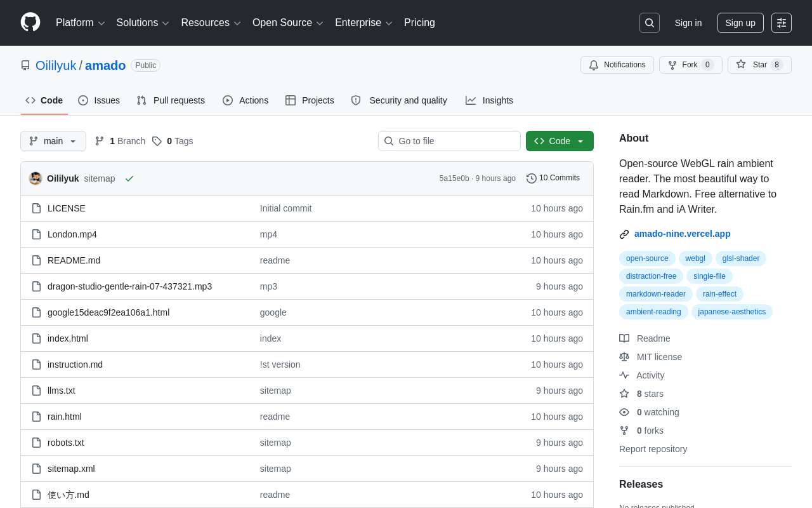Image resolution: width=812 pixels, height=508 pixels.
Task: Click the repository book icon beside Oililyuk
Action: [x=25, y=65]
